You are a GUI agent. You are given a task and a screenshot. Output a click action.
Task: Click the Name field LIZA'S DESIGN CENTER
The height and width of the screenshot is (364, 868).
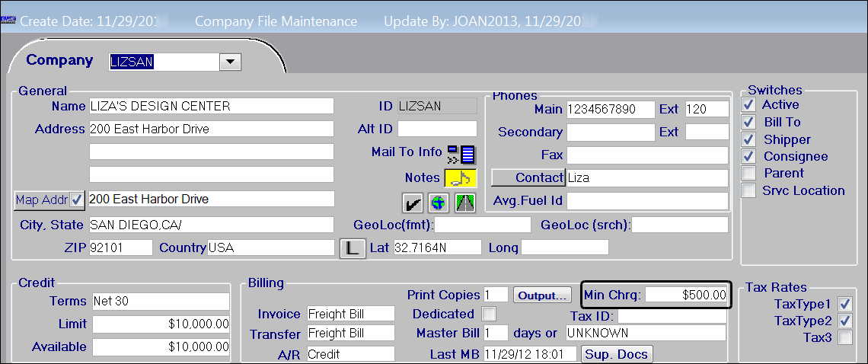pos(212,106)
